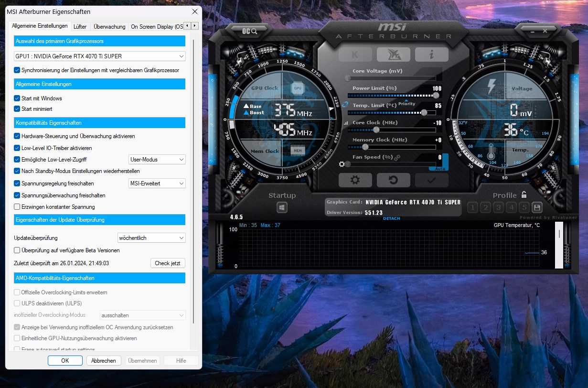588x388 pixels.
Task: Click the Memory Clock slider handle
Action: point(365,147)
